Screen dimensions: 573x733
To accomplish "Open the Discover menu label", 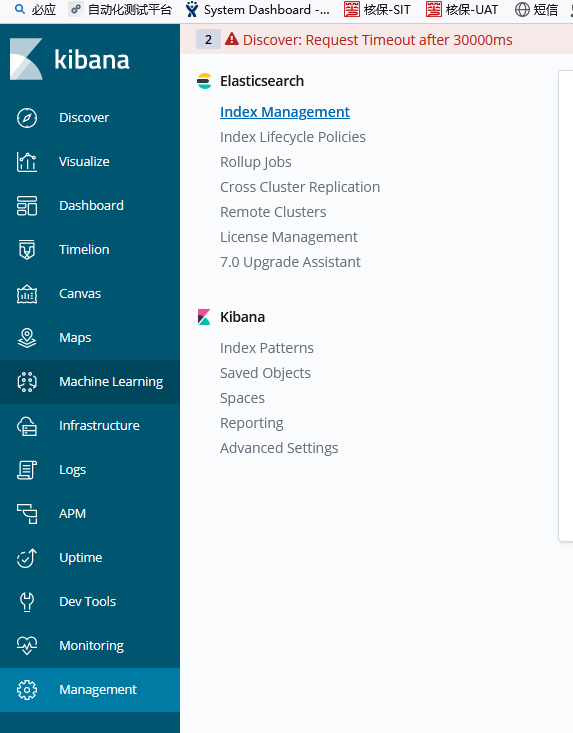I will pyautogui.click(x=84, y=118).
